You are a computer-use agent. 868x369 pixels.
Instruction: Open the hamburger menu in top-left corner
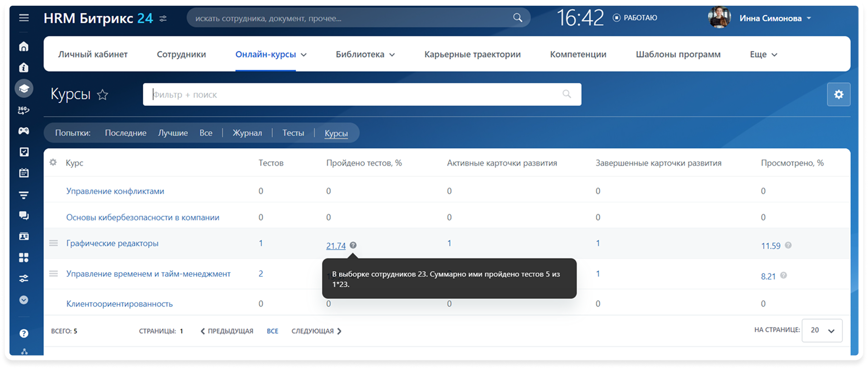(x=24, y=18)
